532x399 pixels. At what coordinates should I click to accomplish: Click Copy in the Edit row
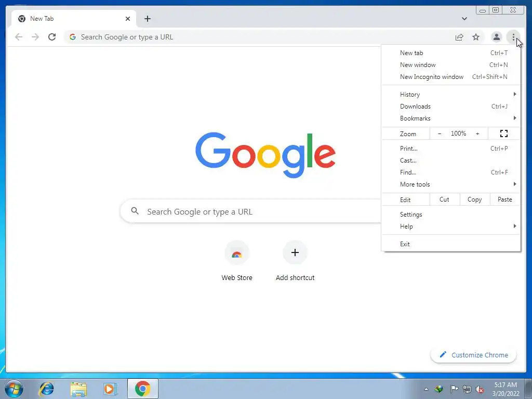click(475, 199)
